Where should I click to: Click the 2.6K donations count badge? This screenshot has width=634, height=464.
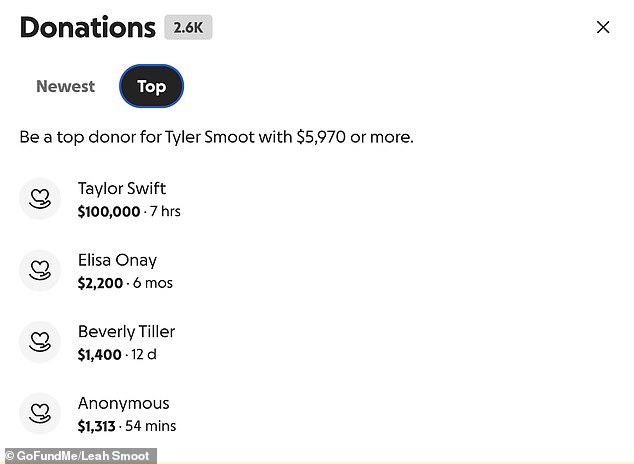[188, 27]
